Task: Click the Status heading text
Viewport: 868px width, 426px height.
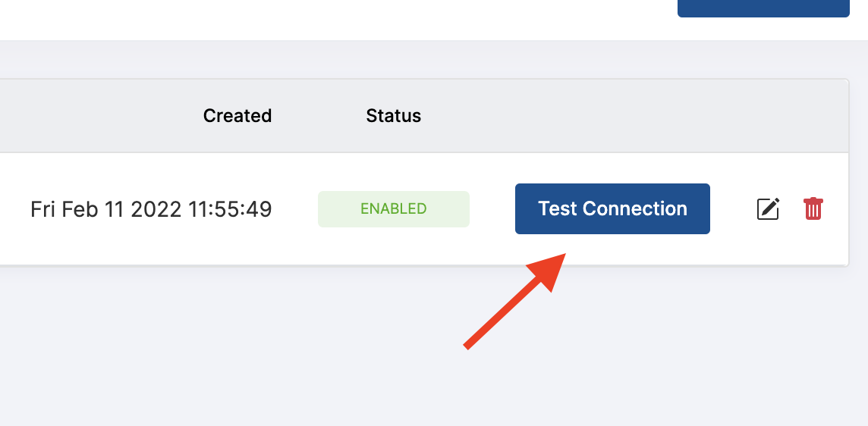Action: tap(394, 116)
